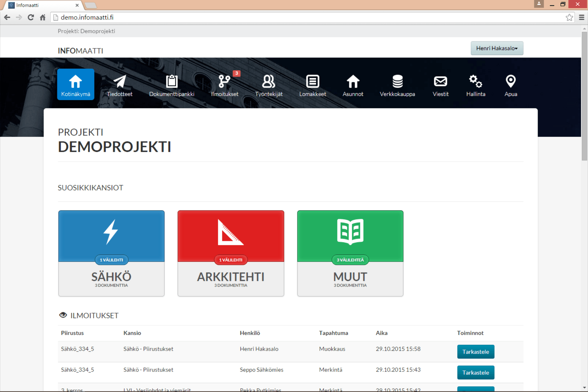Click the DEMOPROJEKTI heading

pyautogui.click(x=115, y=147)
